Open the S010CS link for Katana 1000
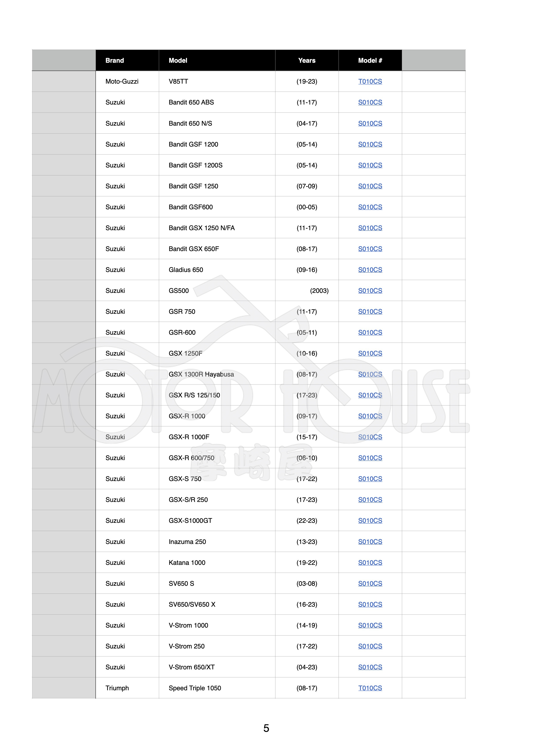534x756 pixels. pyautogui.click(x=370, y=563)
